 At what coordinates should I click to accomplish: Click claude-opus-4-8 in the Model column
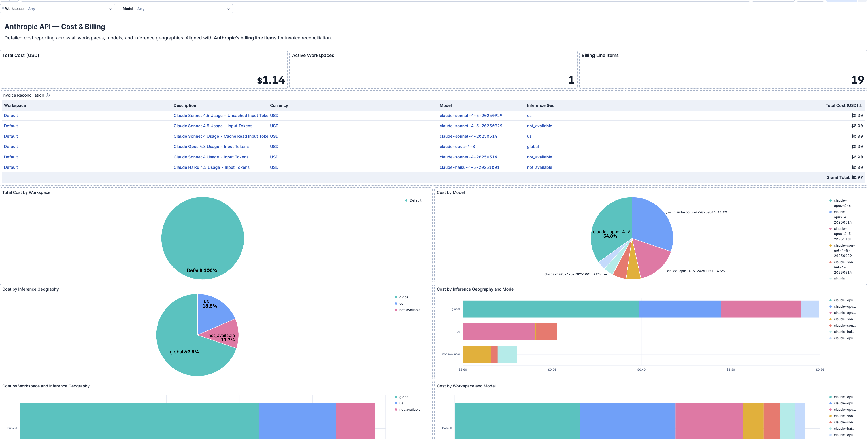[457, 147]
